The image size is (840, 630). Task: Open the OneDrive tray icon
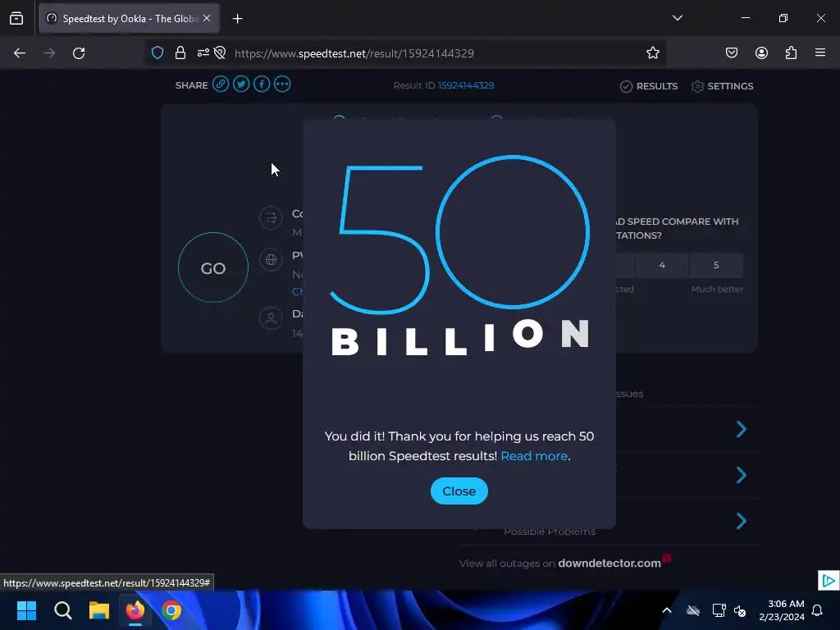click(693, 610)
